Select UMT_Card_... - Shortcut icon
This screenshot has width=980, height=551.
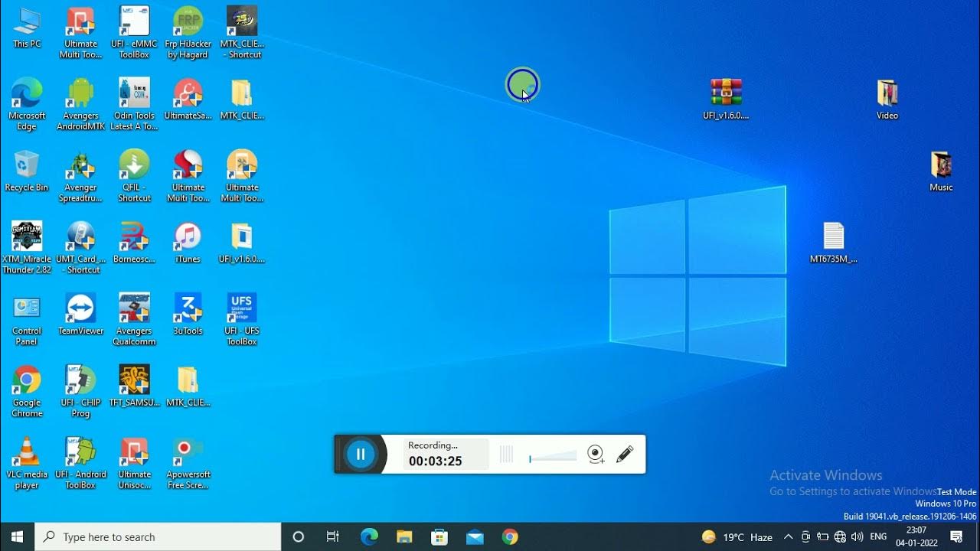80,248
